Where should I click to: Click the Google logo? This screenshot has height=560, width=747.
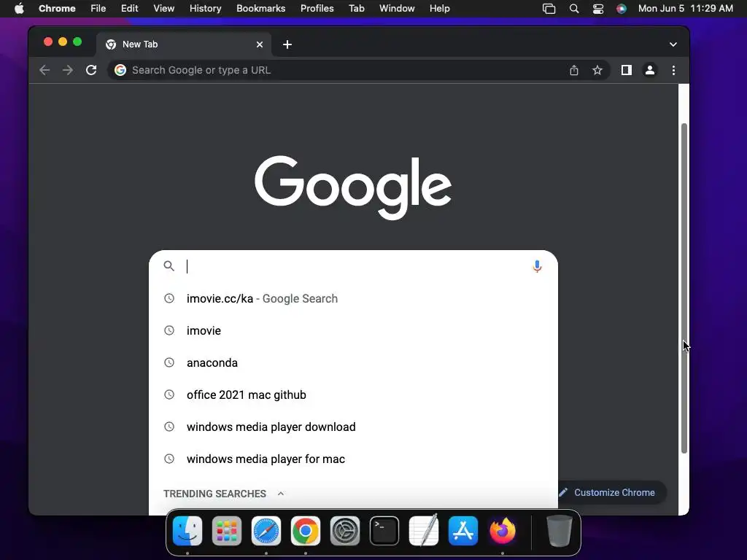353,187
